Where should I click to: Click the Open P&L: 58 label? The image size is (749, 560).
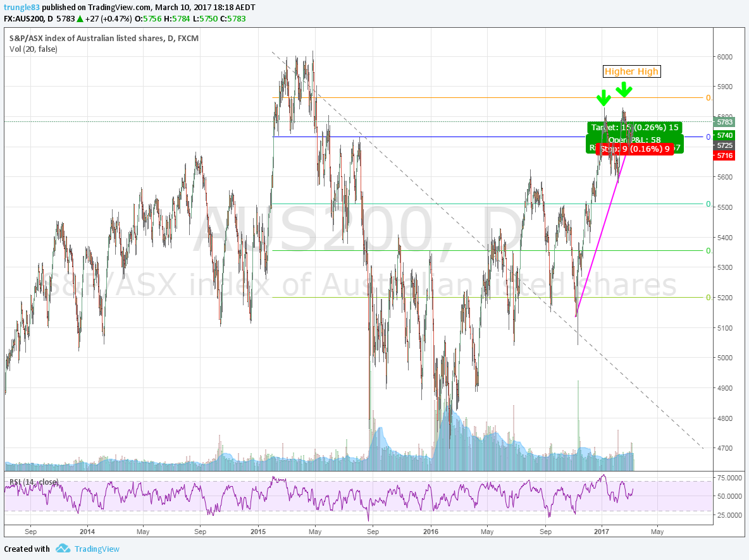tap(634, 140)
